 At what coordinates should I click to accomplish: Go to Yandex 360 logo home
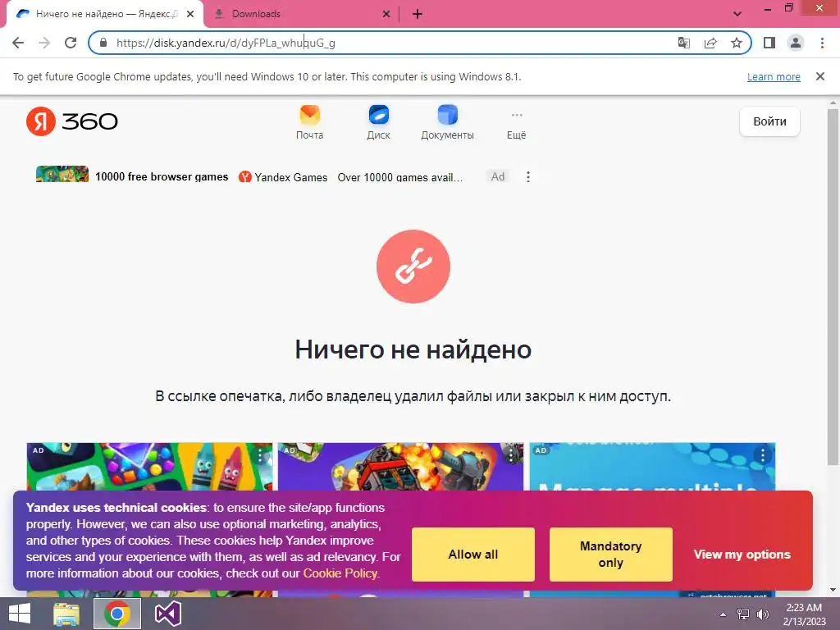point(72,121)
